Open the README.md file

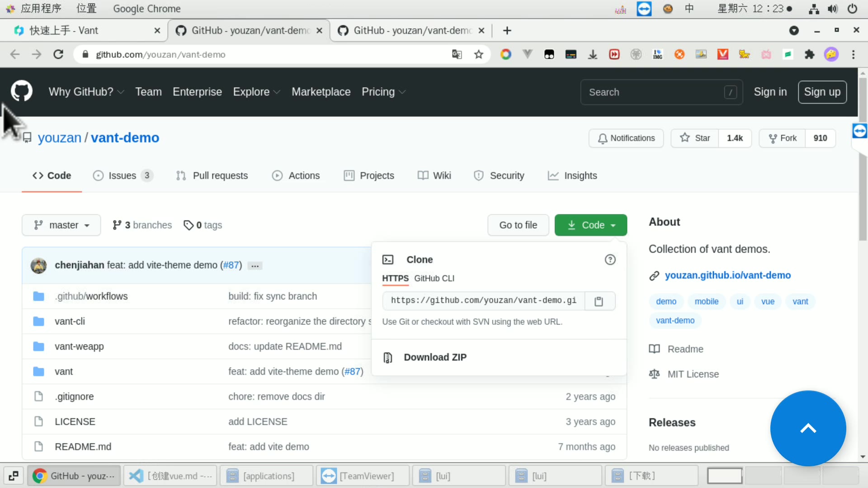coord(83,447)
